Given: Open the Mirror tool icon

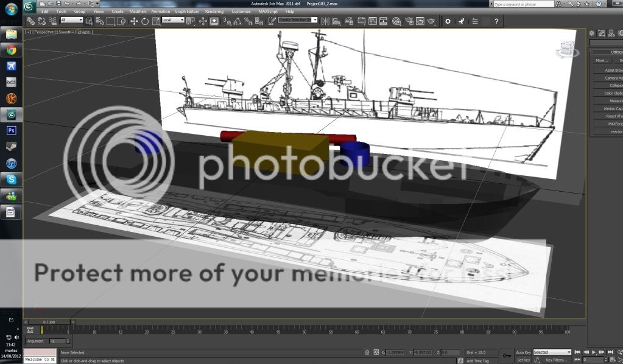Looking at the screenshot, I should [325, 21].
